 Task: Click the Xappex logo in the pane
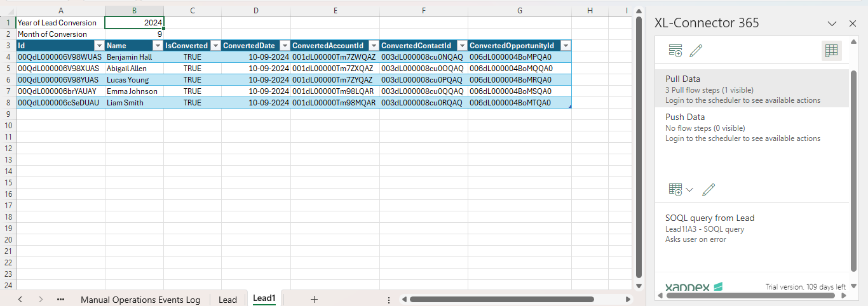tap(694, 287)
